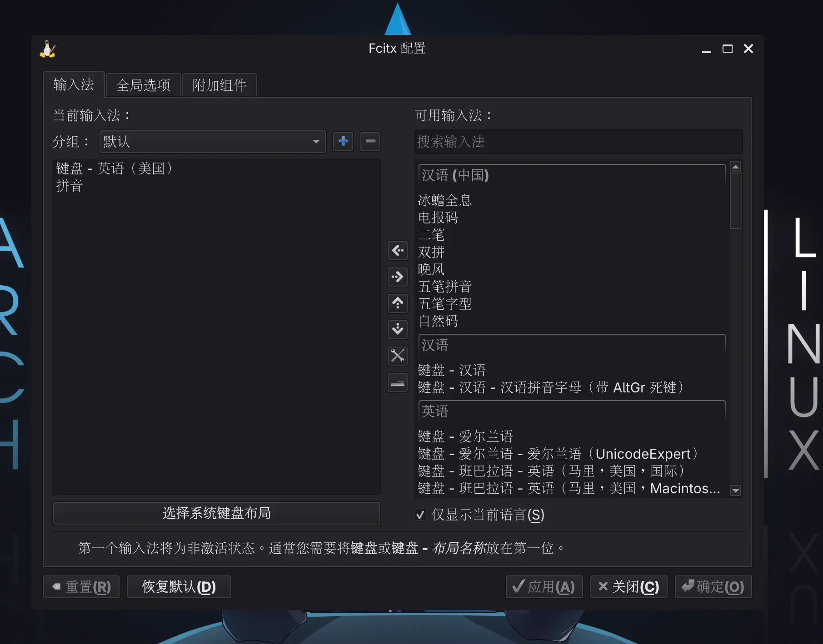Select 自然码 input method
Viewport: 823px width, 644px height.
(572, 321)
